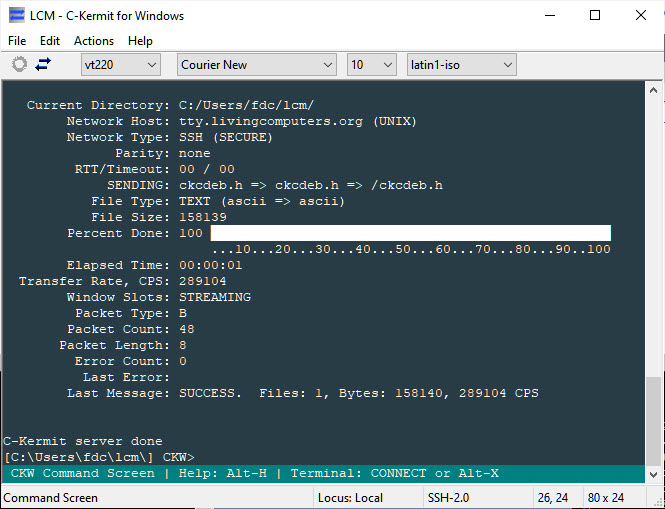Click the SENDING file path 'ckcdeb.h => ckcdeb.h => /ckcdeb.h'
Viewport: 665px width, 509px height.
(311, 185)
